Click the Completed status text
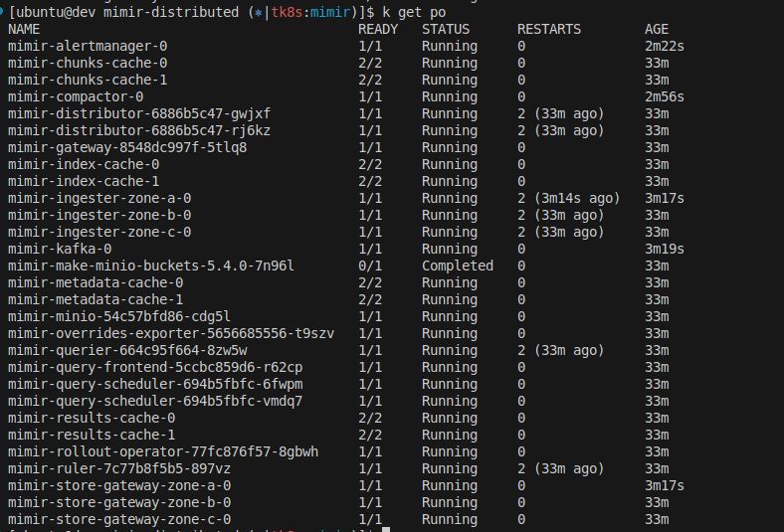Viewport: 784px width, 532px height. (458, 266)
